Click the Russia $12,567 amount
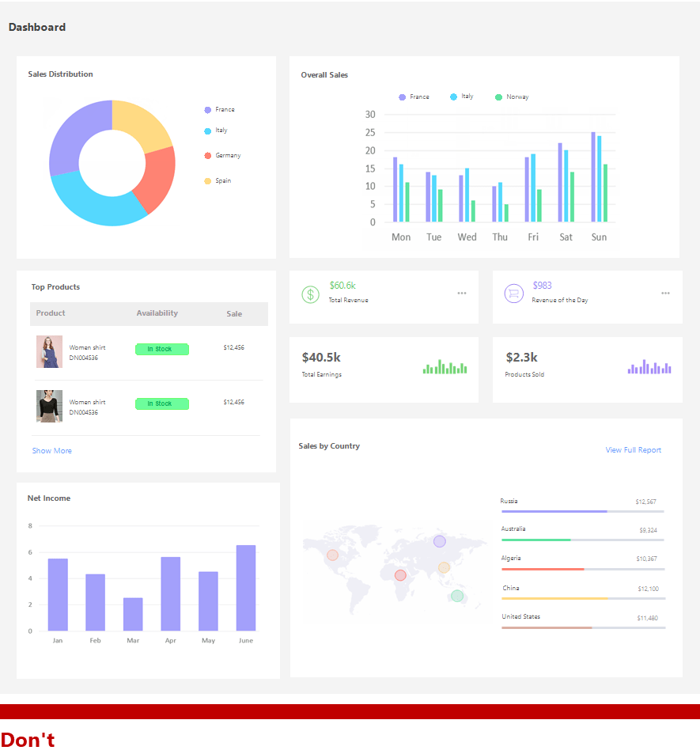 pos(645,502)
